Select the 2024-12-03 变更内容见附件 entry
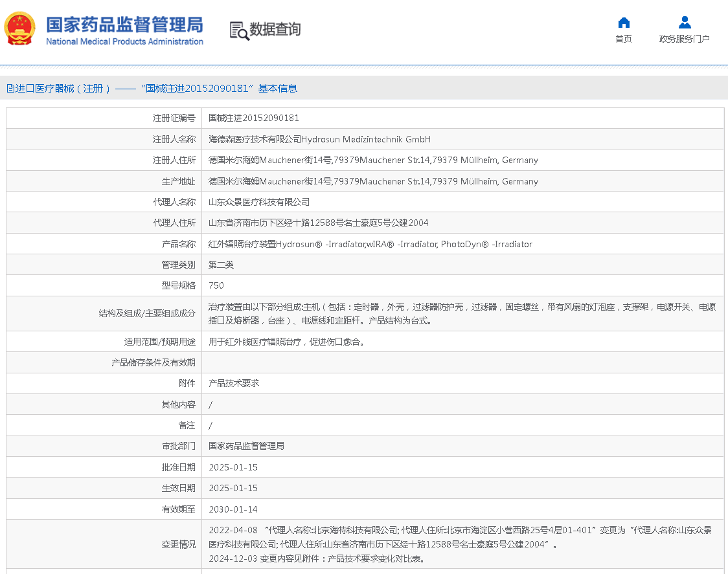Image resolution: width=728 pixels, height=574 pixels. pos(317,558)
